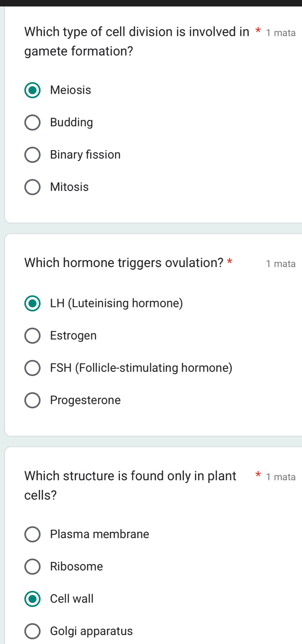The height and width of the screenshot is (644, 302).
Task: Pick LH (Luteinising hormone) option
Action: pos(116,303)
